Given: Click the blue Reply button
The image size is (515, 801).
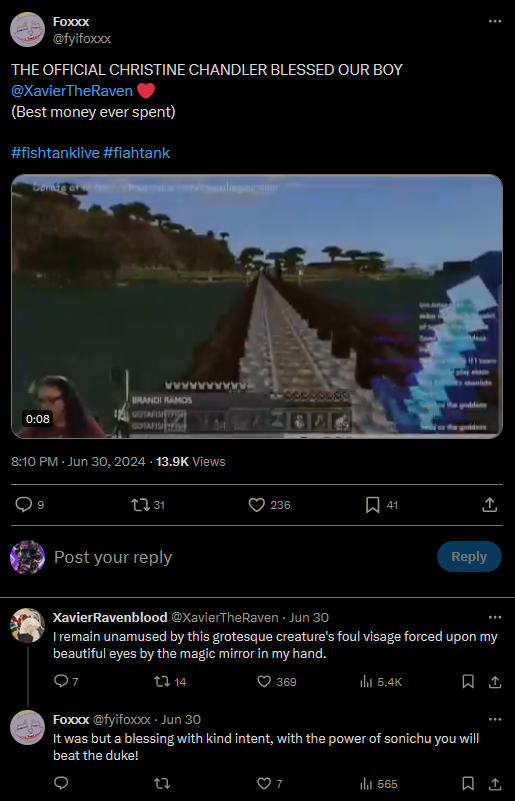Looking at the screenshot, I should click(469, 556).
